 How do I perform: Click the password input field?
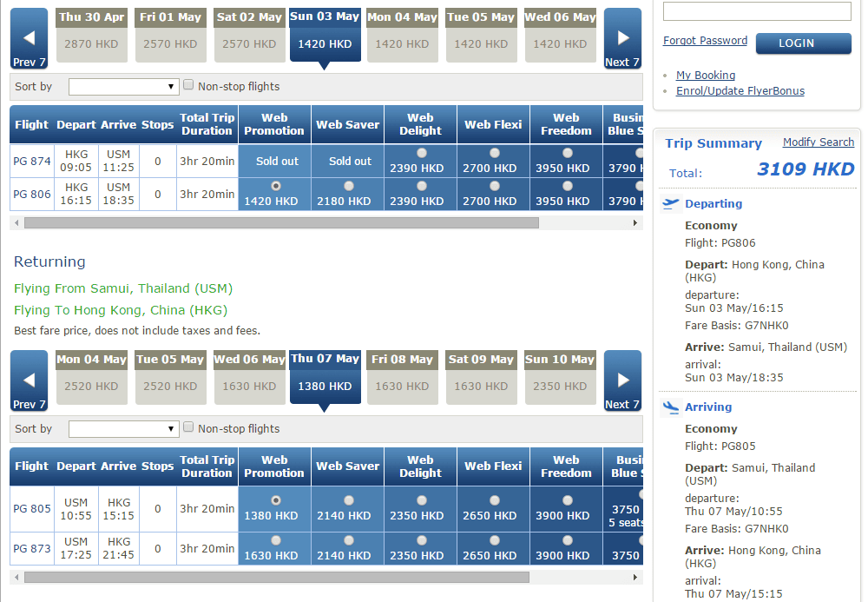pos(757,11)
